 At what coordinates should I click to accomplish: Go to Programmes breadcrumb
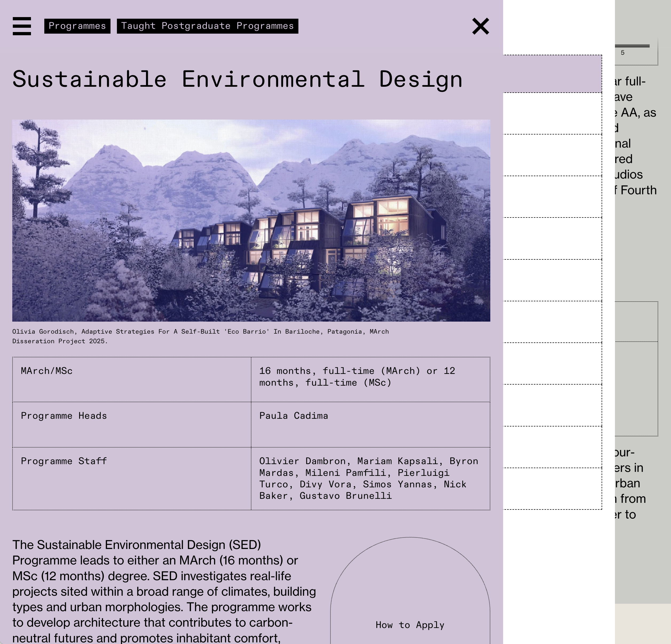(77, 26)
